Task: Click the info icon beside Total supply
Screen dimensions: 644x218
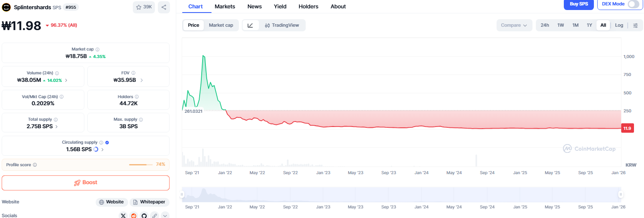Action: 56,119
